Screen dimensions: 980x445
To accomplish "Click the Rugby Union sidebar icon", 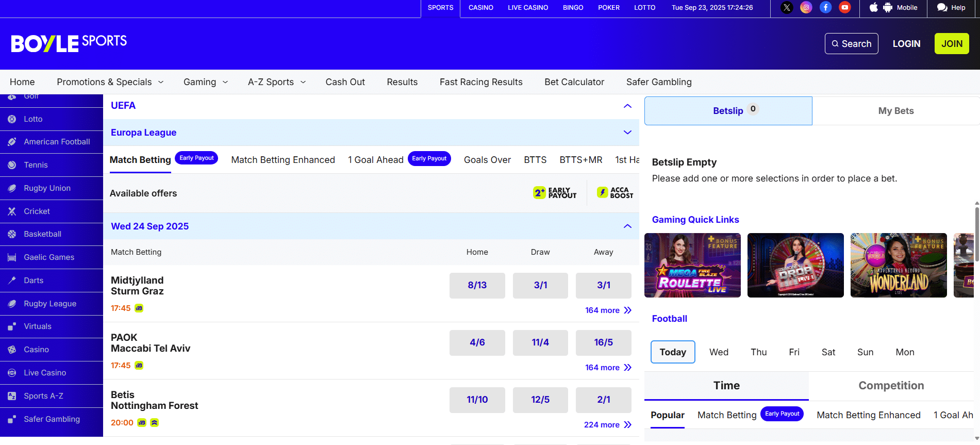I will [12, 188].
